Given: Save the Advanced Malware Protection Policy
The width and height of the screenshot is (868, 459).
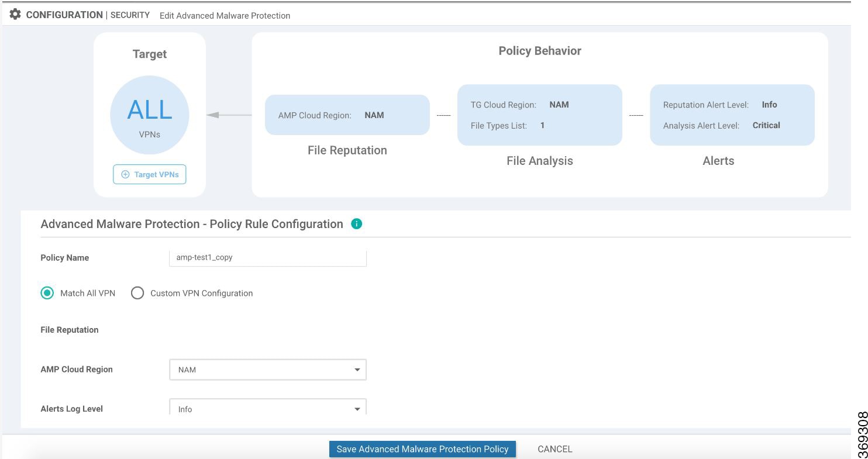Looking at the screenshot, I should coord(422,449).
